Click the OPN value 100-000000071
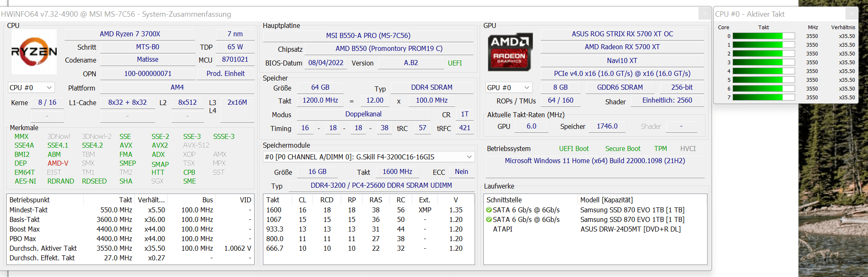 tap(148, 74)
